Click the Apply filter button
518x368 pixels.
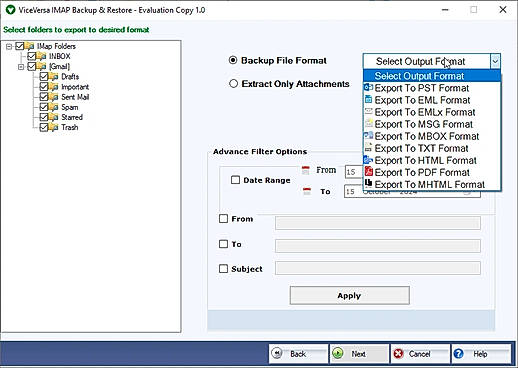coord(350,295)
